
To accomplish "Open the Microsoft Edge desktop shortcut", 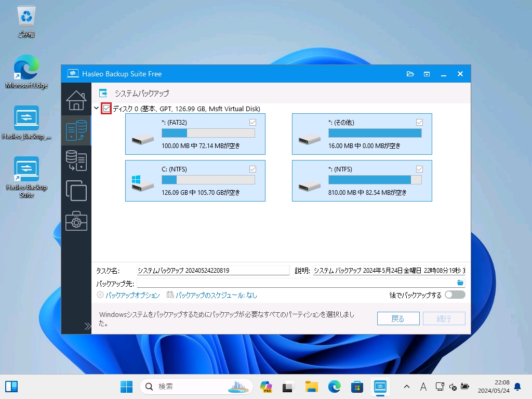I will [x=26, y=72].
